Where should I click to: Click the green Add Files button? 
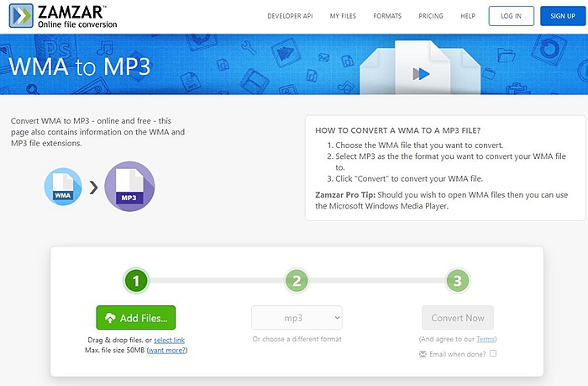[x=136, y=318]
